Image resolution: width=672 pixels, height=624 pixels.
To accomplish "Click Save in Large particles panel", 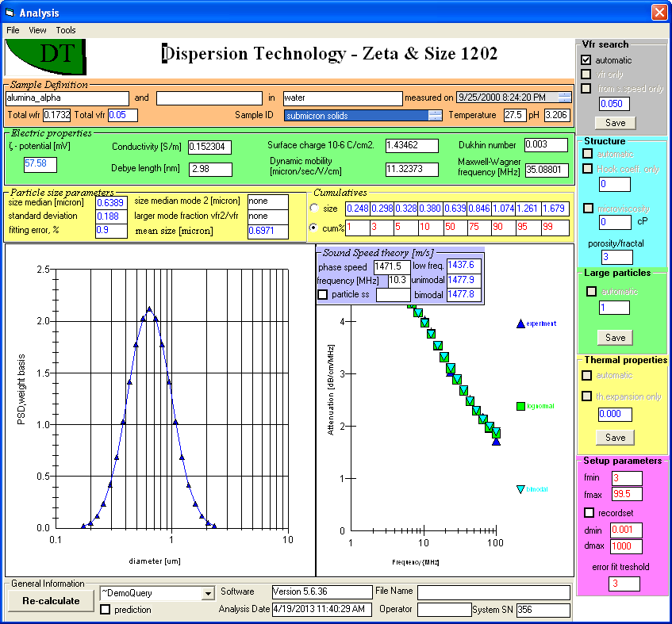I will tap(615, 338).
